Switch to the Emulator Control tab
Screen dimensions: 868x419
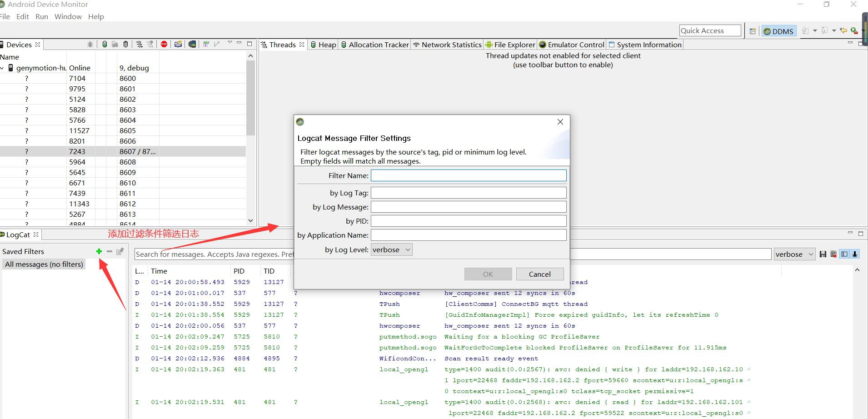(x=572, y=45)
